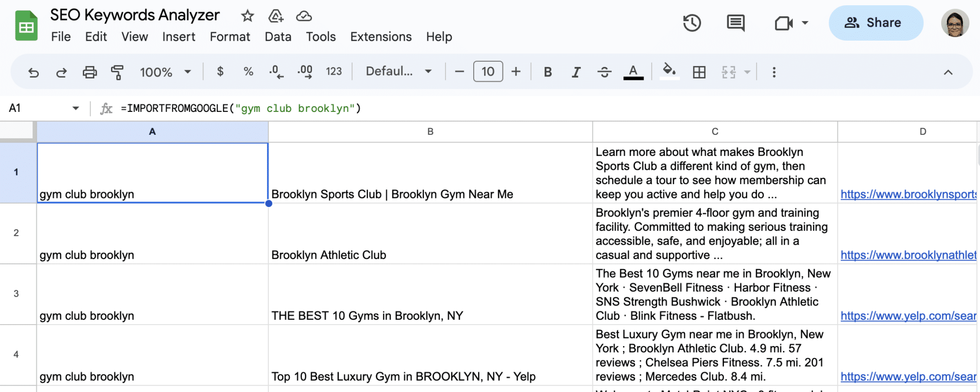Screen dimensions: 980x392
Task: Click the merge cells icon
Action: 729,72
